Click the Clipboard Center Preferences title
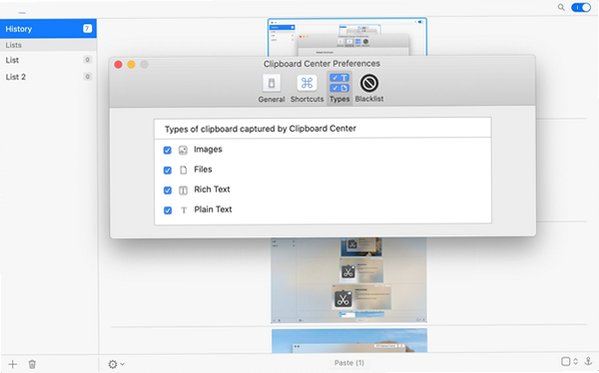This screenshot has height=373, width=599. (322, 63)
